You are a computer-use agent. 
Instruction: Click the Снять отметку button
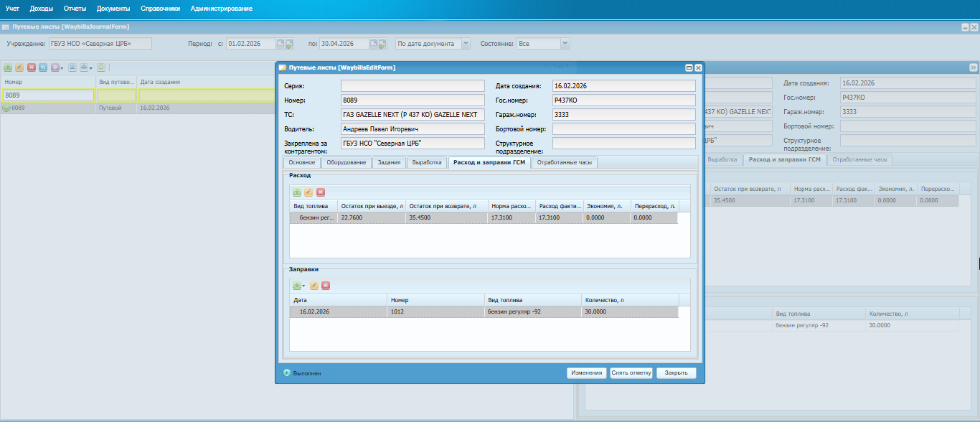(631, 373)
